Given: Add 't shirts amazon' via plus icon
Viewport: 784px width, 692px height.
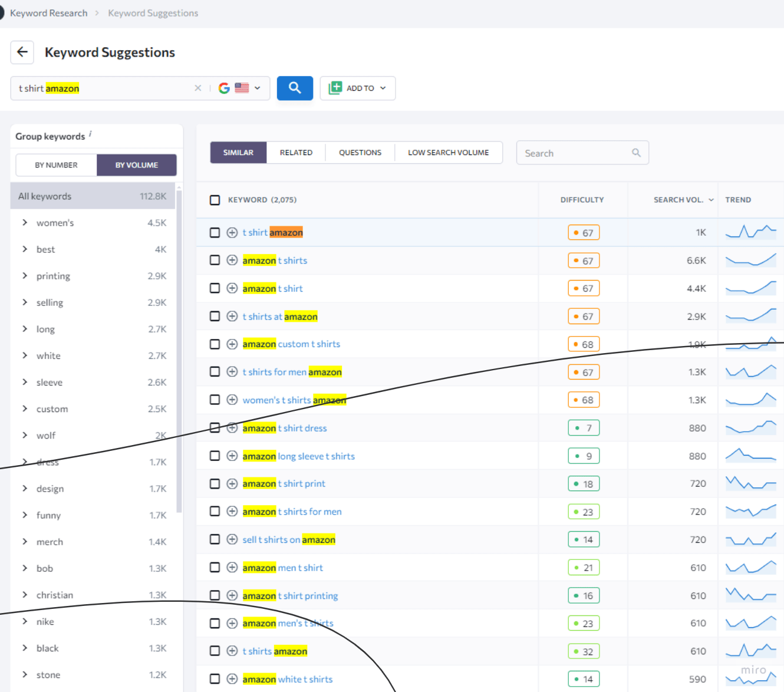Looking at the screenshot, I should 232,651.
